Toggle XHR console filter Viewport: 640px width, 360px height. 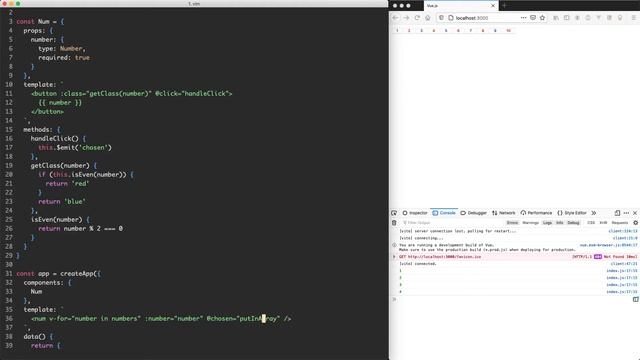(603, 223)
